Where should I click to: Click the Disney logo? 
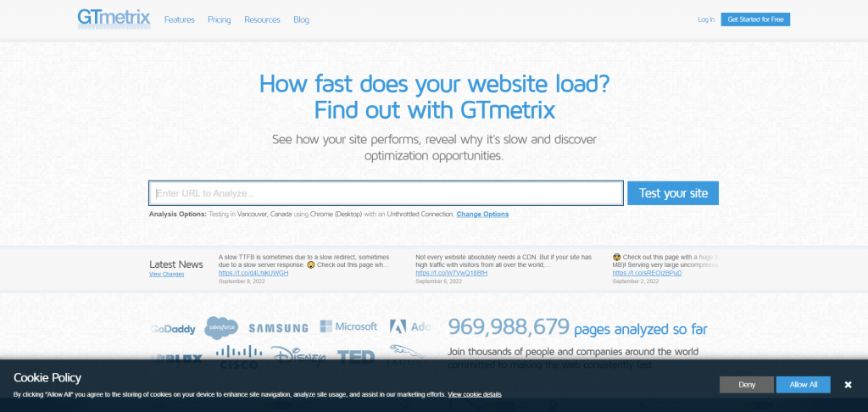299,357
